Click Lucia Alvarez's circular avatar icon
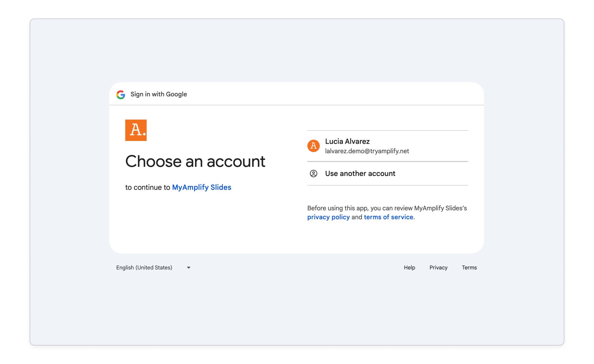Image resolution: width=594 pixels, height=364 pixels. [x=313, y=146]
